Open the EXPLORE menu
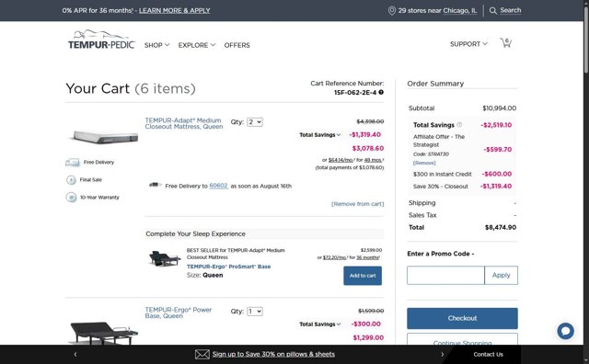589x364 pixels. pyautogui.click(x=196, y=45)
